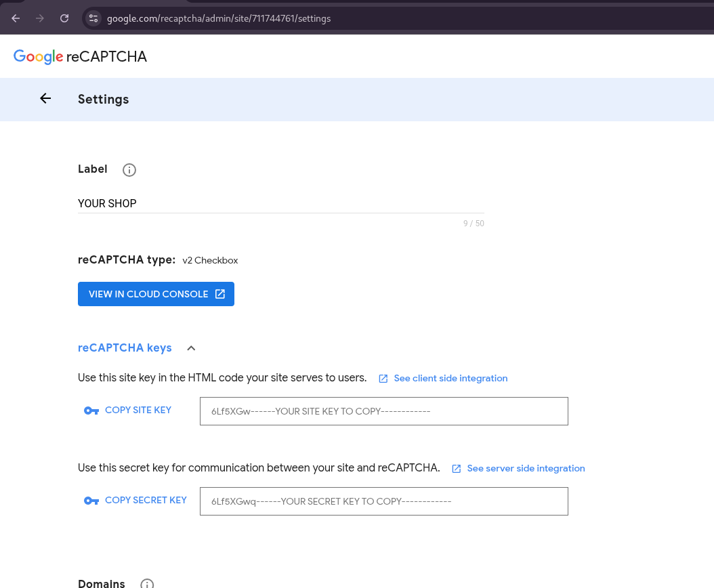This screenshot has height=588, width=714.
Task: Click the Google reCAPTCHA logo
Action: point(80,56)
